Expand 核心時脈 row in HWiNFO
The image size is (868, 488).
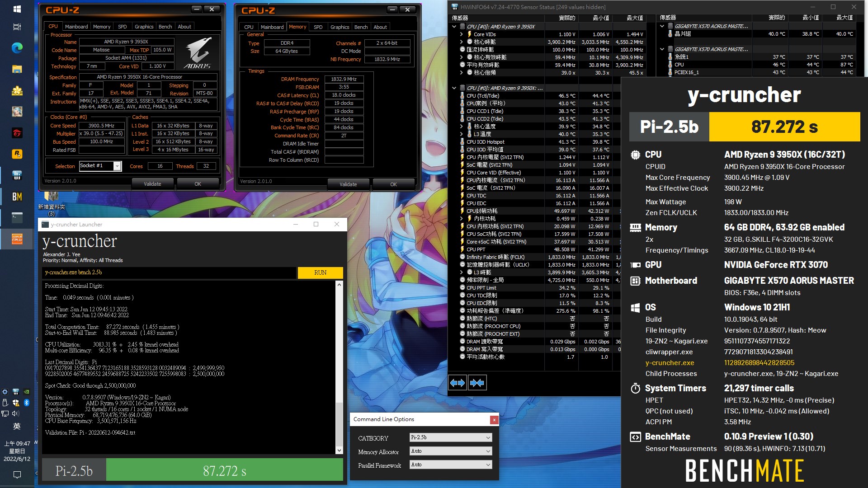pyautogui.click(x=462, y=42)
